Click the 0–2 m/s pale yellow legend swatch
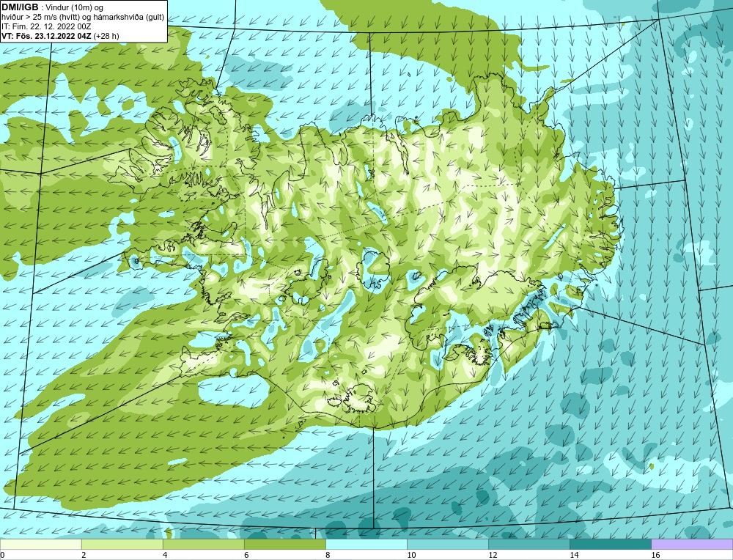This screenshot has width=733, height=560. tap(40, 545)
